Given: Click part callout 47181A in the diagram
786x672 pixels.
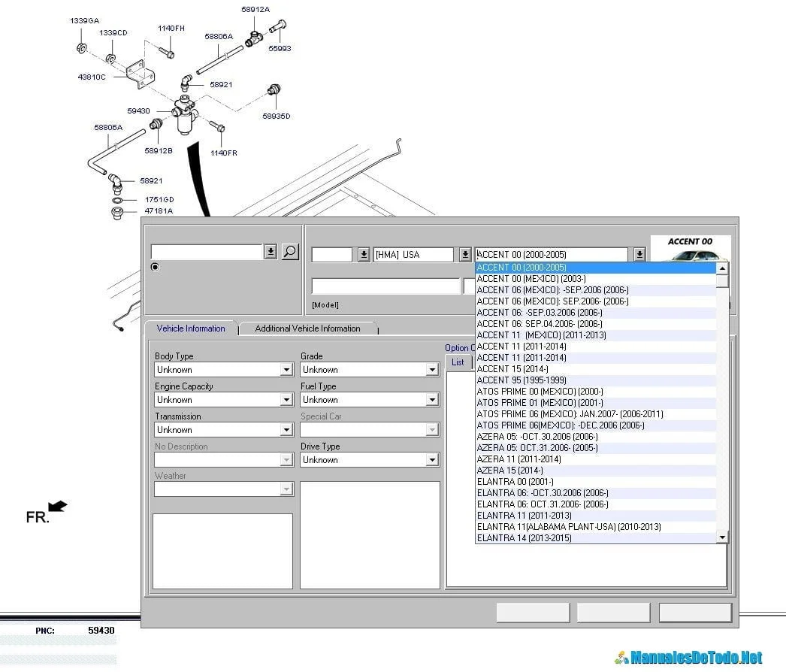Looking at the screenshot, I should click(x=159, y=210).
